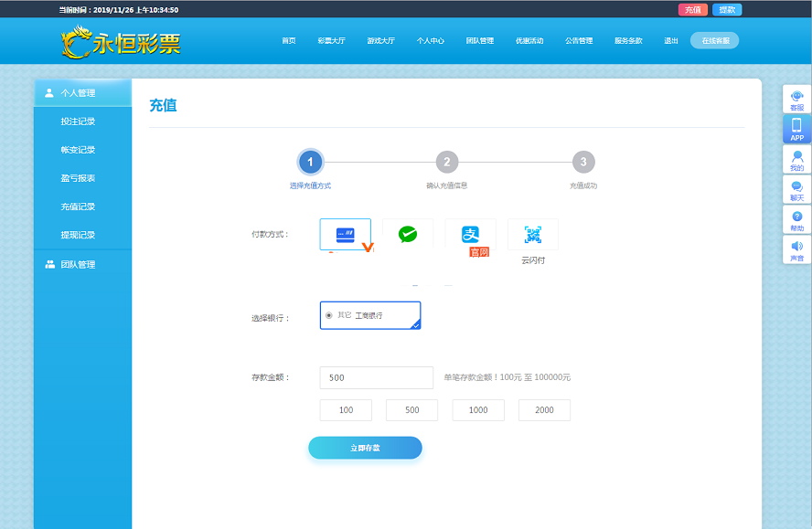
Task: Click the 帮助 help question mark icon
Action: pyautogui.click(x=796, y=220)
